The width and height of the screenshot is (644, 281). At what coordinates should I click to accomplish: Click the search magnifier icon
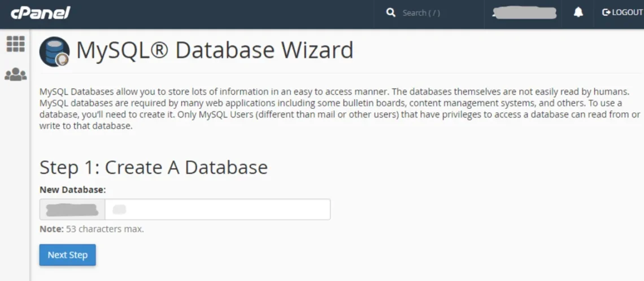click(x=390, y=12)
